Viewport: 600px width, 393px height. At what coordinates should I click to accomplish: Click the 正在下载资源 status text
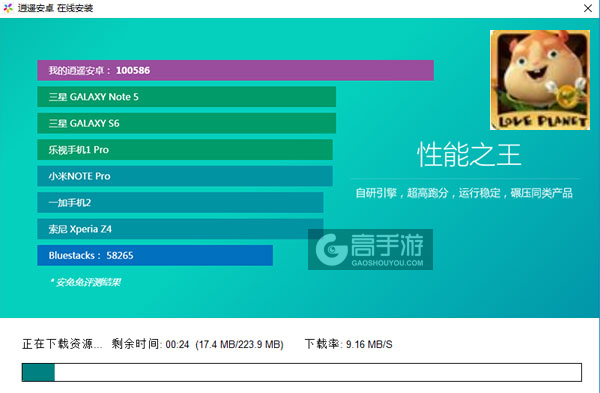pos(62,344)
